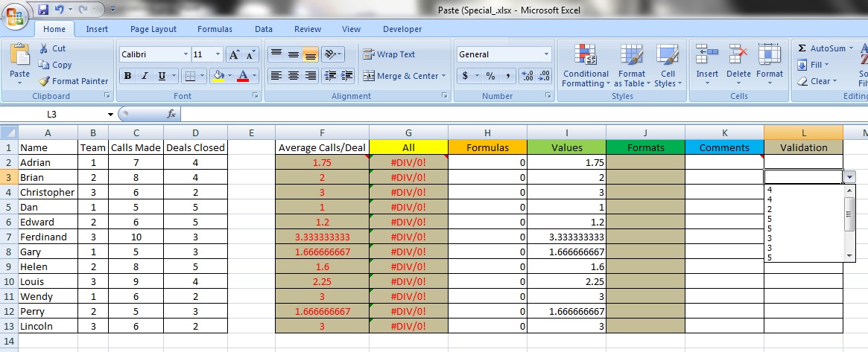
Task: Click the Percent Style icon
Action: click(x=490, y=76)
